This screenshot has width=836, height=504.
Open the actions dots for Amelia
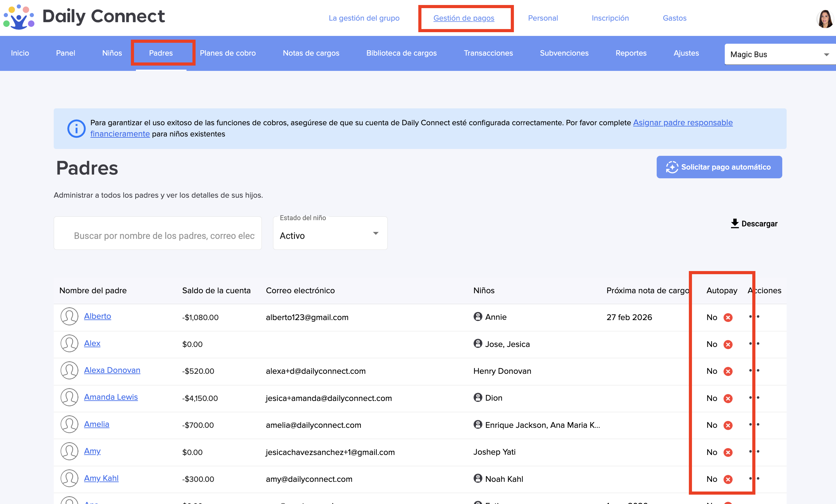pyautogui.click(x=754, y=425)
